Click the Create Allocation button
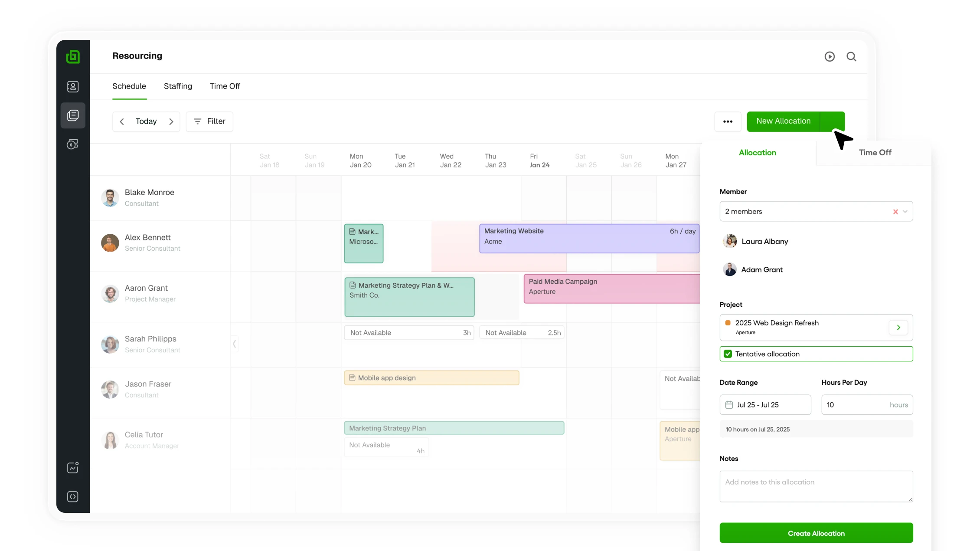Image resolution: width=980 pixels, height=551 pixels. 816,533
